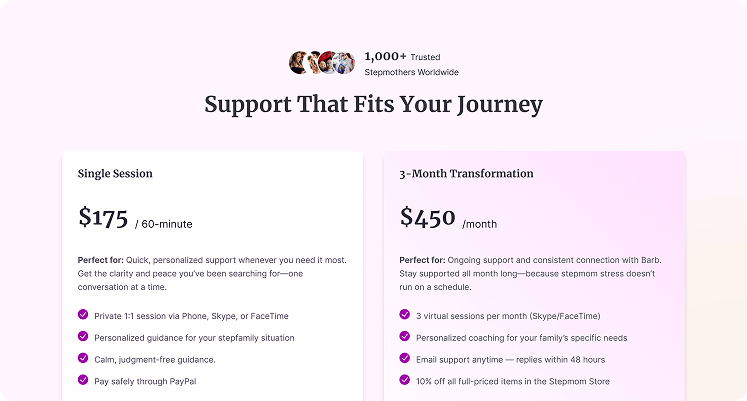Screen dimensions: 747x401
Task: Select the Single Session plan title
Action: [x=115, y=174]
